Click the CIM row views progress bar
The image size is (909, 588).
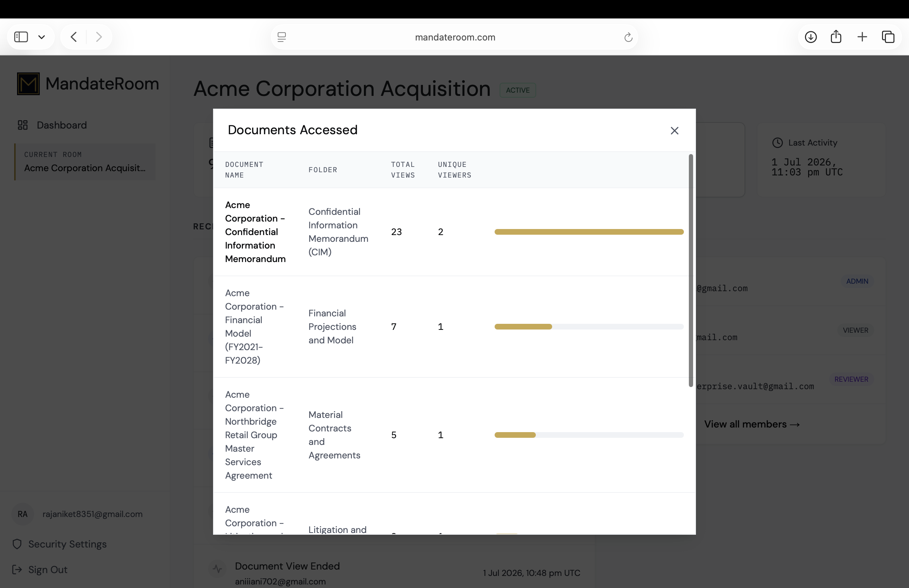point(589,232)
